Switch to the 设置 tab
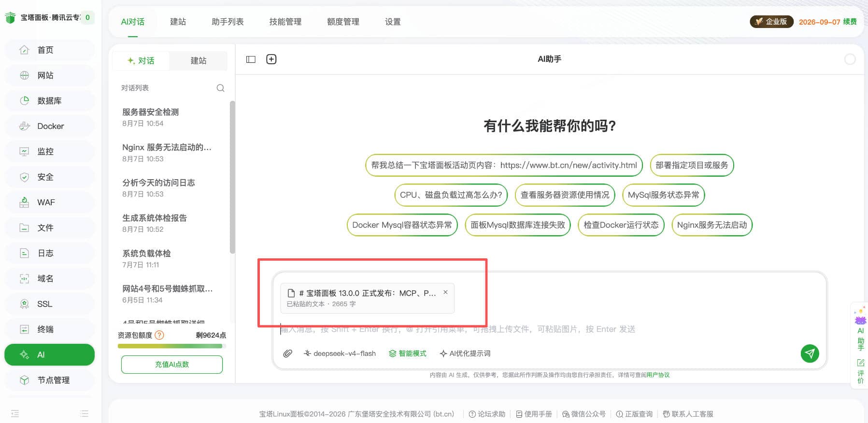Screen dimensions: 868x423 coord(393,22)
